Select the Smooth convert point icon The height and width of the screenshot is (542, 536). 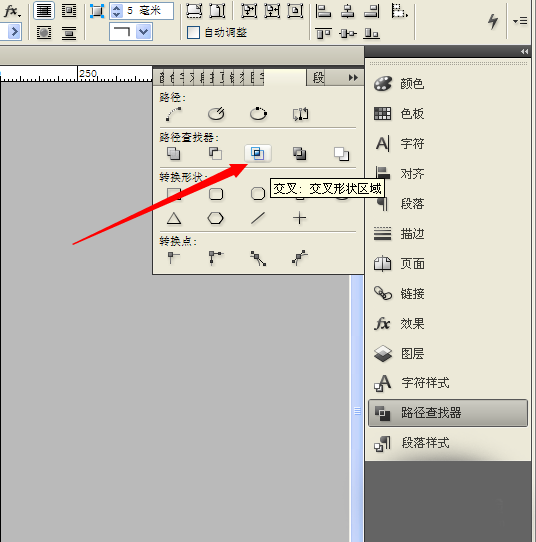coord(258,258)
